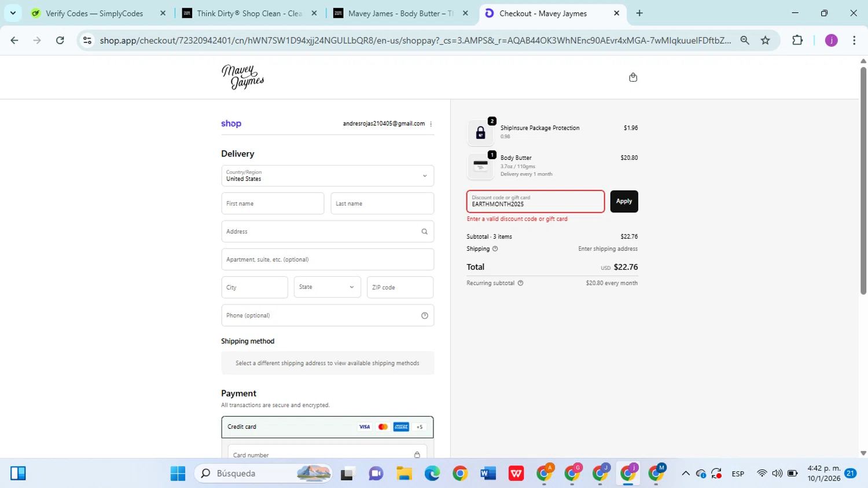Show phone number help icon
This screenshot has height=488, width=868.
click(425, 315)
